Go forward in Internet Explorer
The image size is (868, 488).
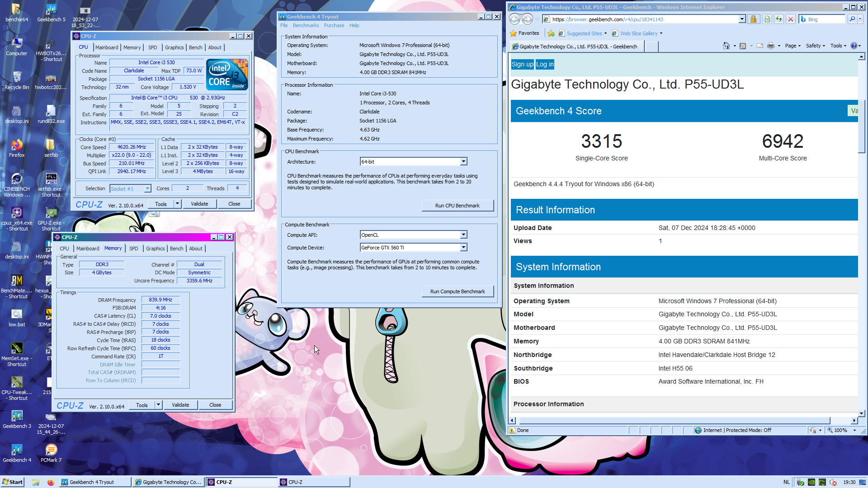(x=527, y=19)
